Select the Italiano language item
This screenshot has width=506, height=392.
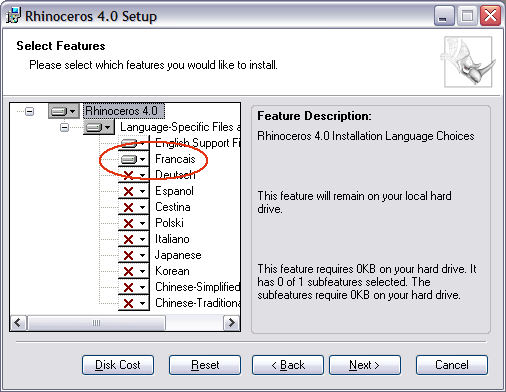tap(172, 239)
